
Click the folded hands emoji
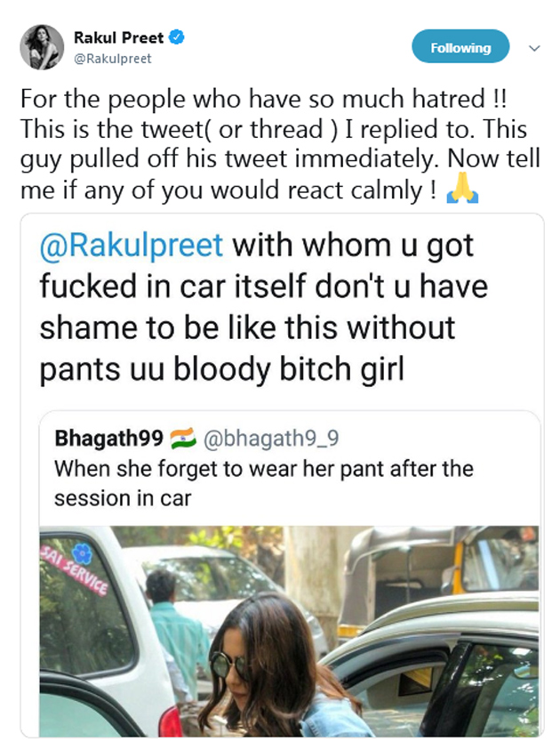pyautogui.click(x=463, y=190)
